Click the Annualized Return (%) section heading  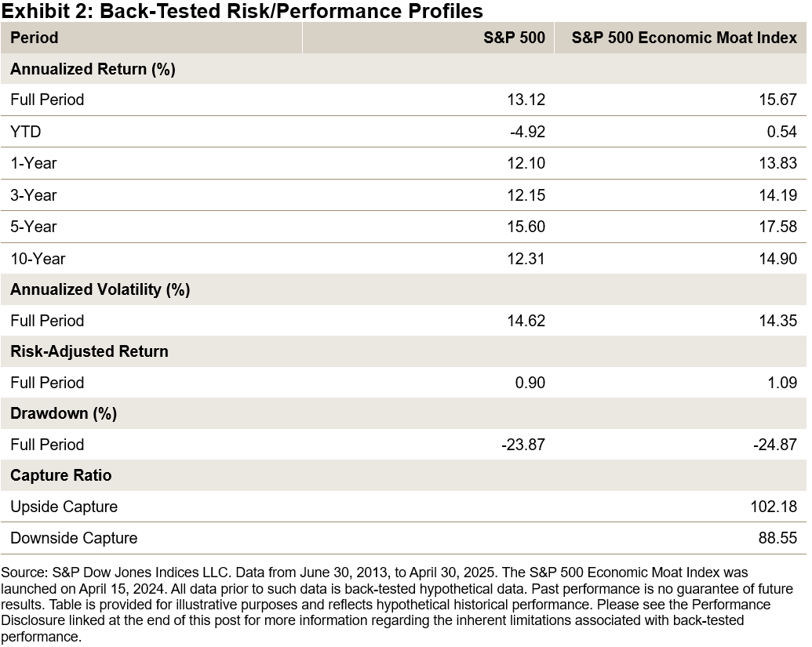tap(93, 69)
